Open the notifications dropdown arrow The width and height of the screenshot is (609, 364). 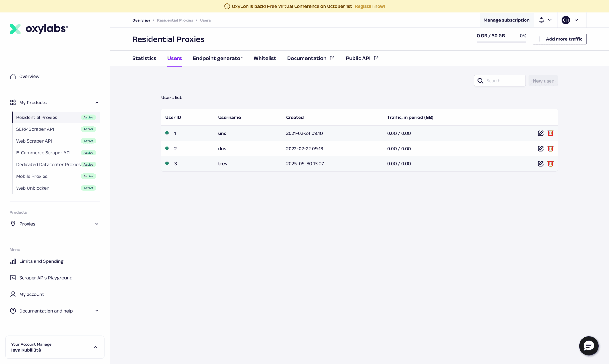click(550, 20)
